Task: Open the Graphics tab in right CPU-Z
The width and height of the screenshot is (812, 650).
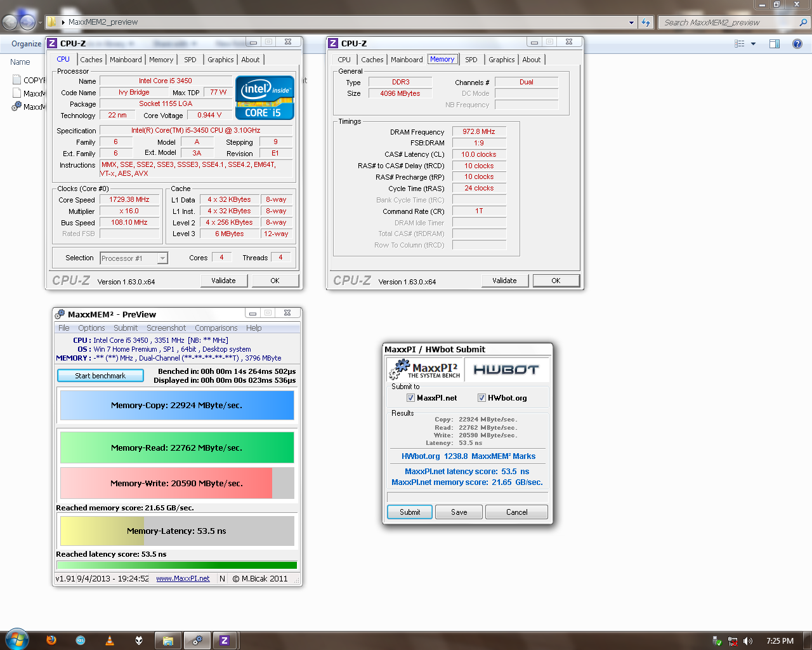Action: [501, 60]
